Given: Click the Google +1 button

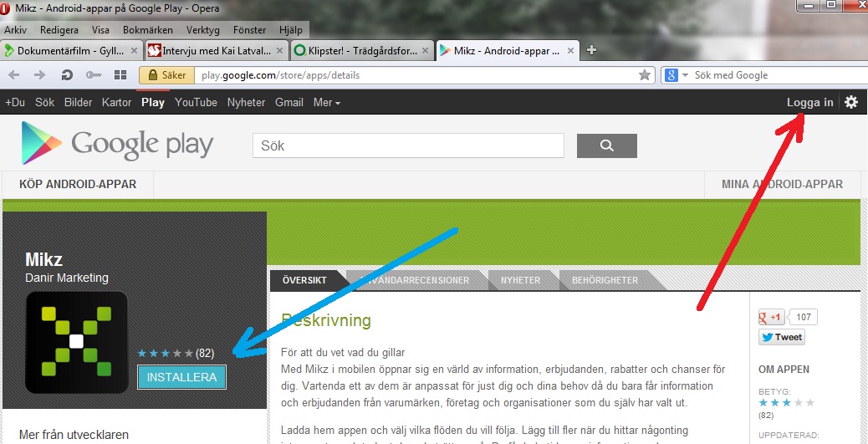Looking at the screenshot, I should [x=771, y=317].
